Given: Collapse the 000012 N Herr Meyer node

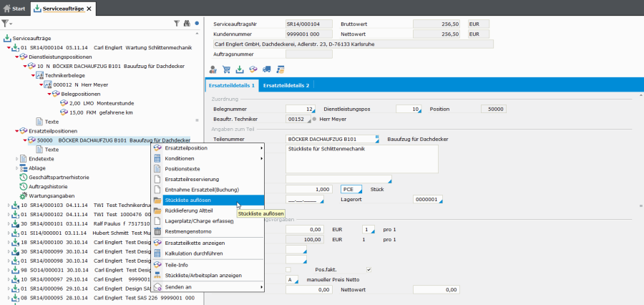Looking at the screenshot, I should pos(41,84).
